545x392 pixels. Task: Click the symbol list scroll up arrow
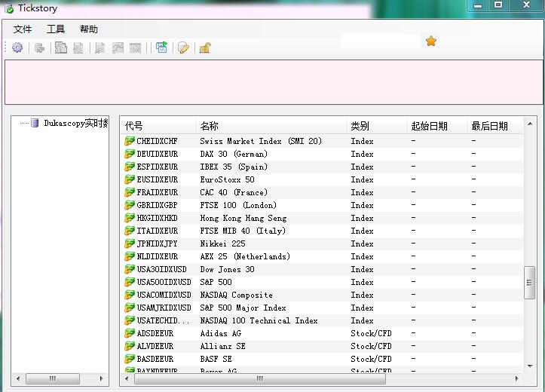(x=530, y=124)
